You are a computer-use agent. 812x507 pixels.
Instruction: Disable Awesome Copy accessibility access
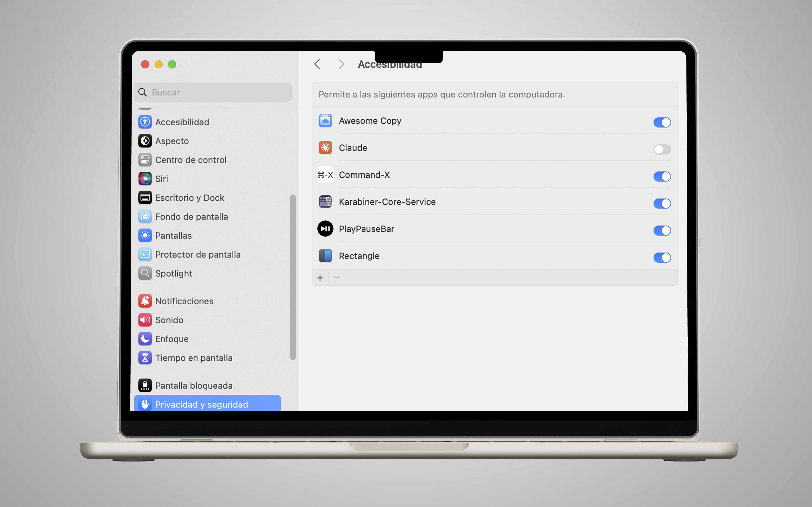(x=662, y=122)
